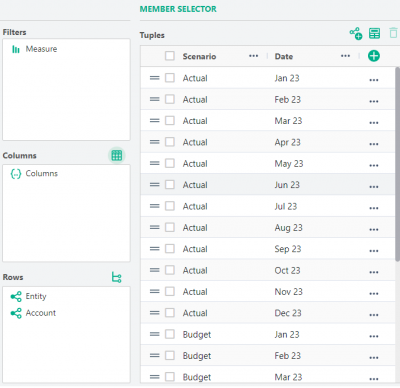Click the MEMBER SELECTOR title

tap(178, 9)
